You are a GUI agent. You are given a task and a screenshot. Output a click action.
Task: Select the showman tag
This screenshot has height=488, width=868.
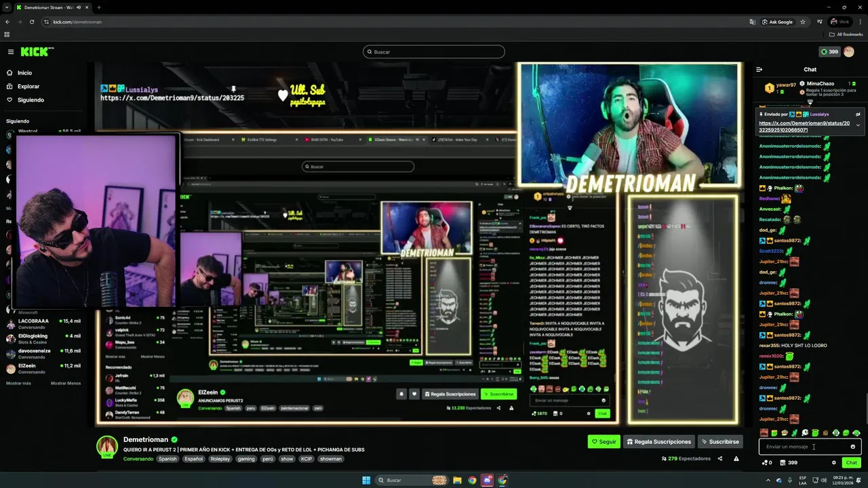click(x=331, y=459)
